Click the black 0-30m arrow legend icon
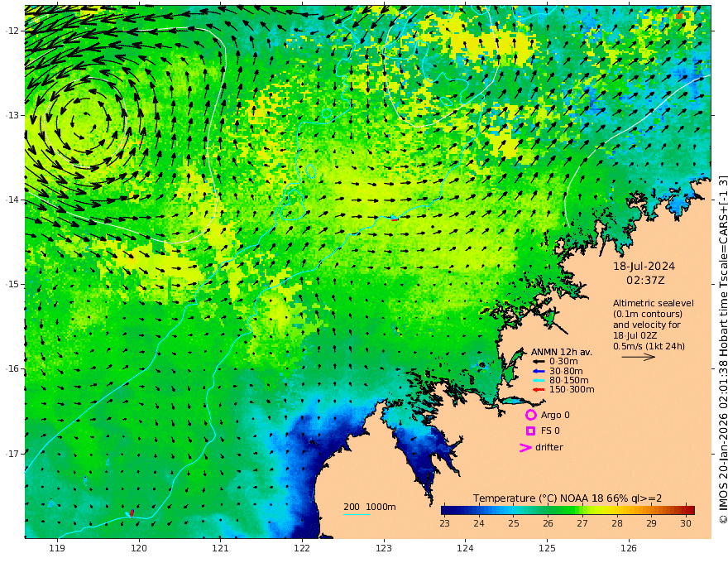728x563 pixels. point(538,362)
